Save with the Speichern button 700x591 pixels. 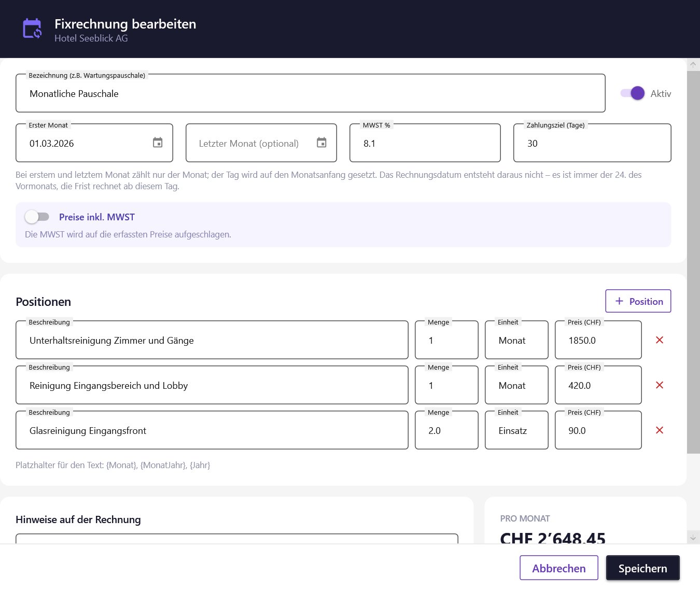pos(643,568)
